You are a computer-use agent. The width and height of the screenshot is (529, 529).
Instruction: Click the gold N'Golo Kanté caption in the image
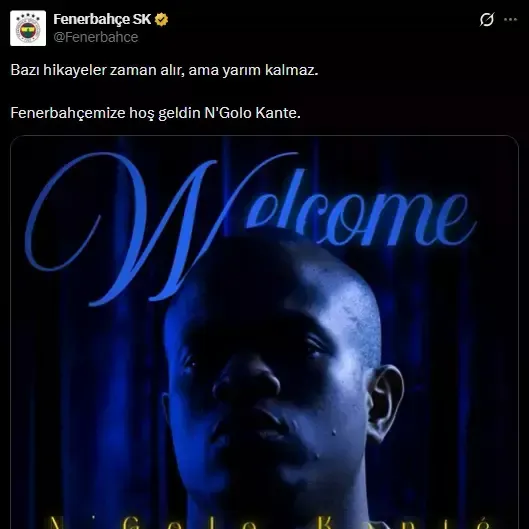click(267, 522)
